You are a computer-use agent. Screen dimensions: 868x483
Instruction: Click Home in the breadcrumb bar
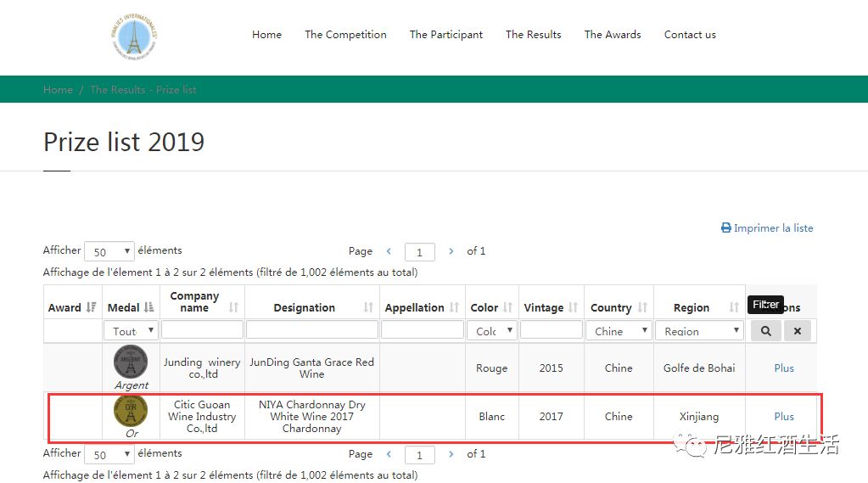click(x=58, y=90)
